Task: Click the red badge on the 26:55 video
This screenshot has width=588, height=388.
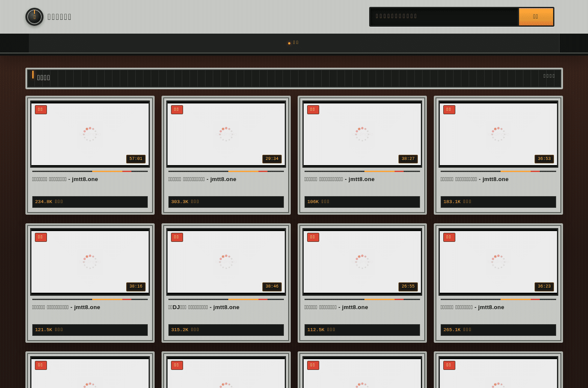Action: pyautogui.click(x=313, y=237)
